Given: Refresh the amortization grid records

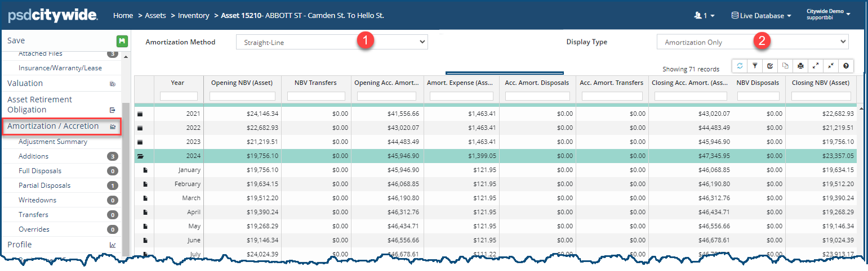Looking at the screenshot, I should click(x=740, y=66).
